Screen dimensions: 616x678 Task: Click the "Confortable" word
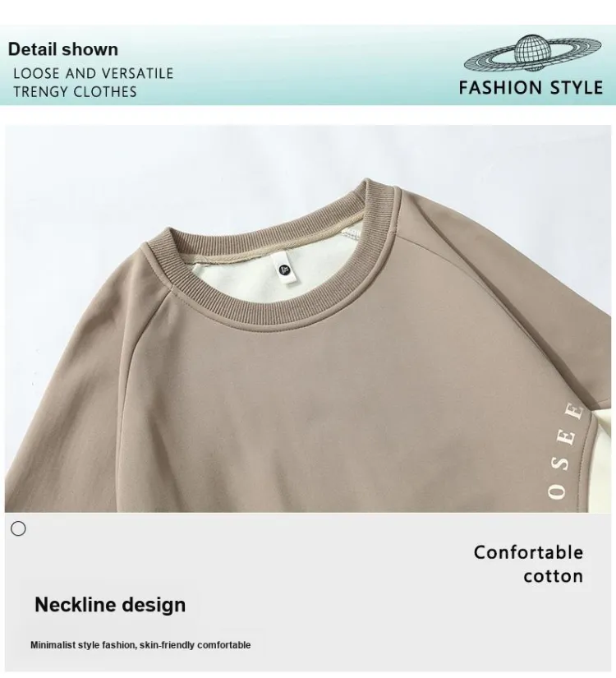point(528,552)
